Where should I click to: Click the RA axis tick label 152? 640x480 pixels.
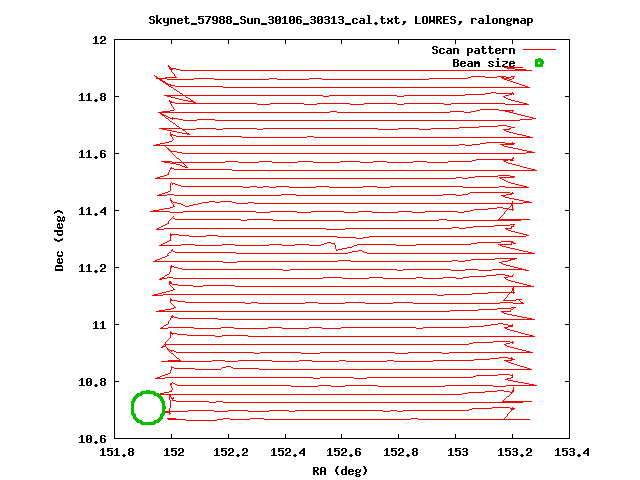(174, 452)
